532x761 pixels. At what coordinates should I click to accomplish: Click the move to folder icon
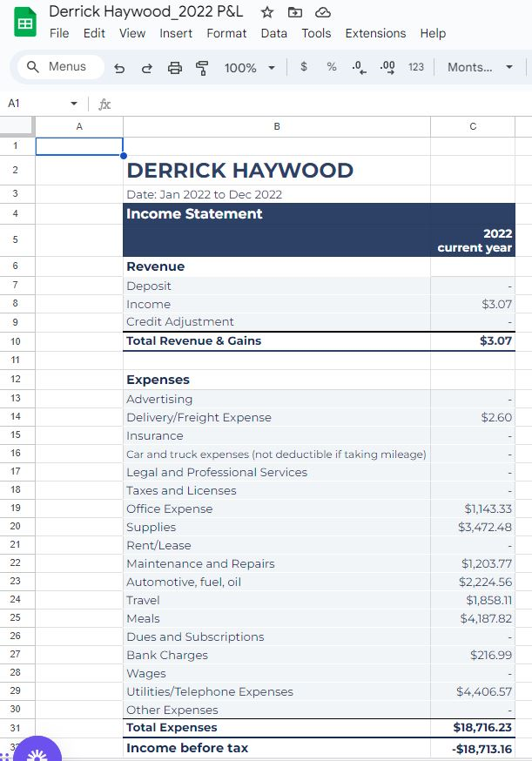[294, 12]
